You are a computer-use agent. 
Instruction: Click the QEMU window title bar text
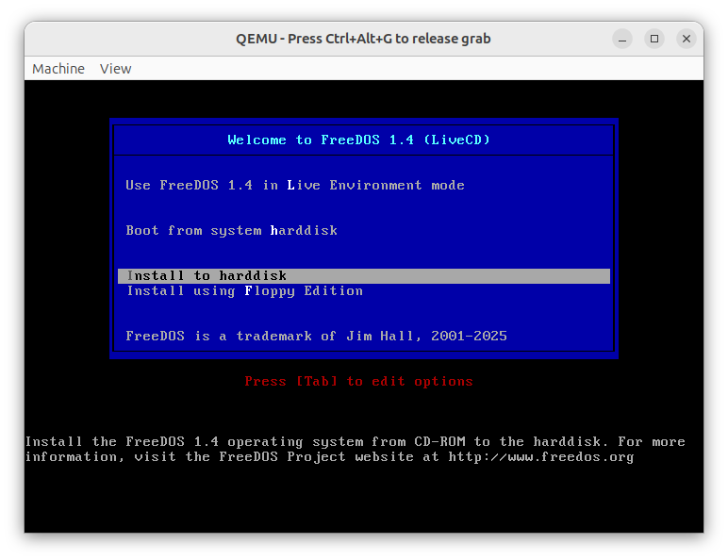click(363, 39)
